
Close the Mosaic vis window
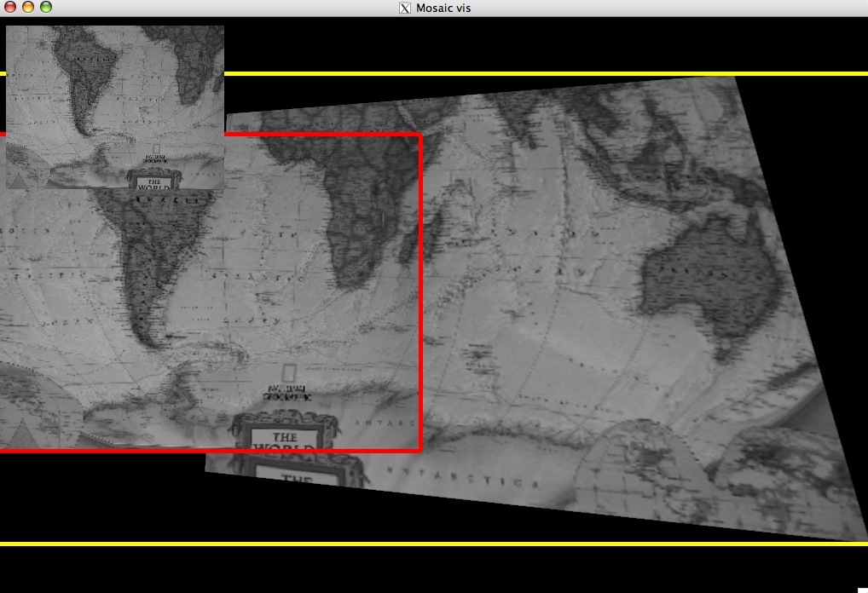[x=10, y=8]
